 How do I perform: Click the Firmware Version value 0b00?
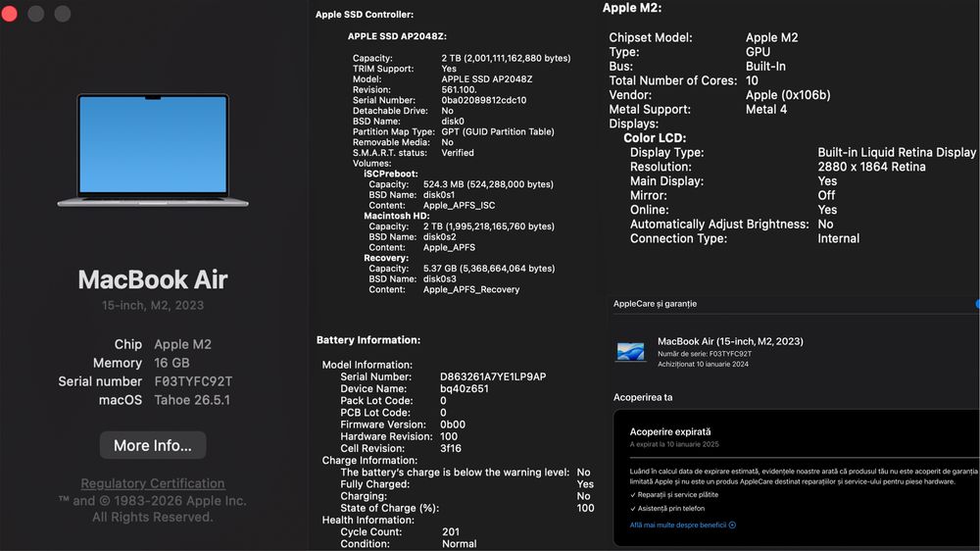(453, 425)
